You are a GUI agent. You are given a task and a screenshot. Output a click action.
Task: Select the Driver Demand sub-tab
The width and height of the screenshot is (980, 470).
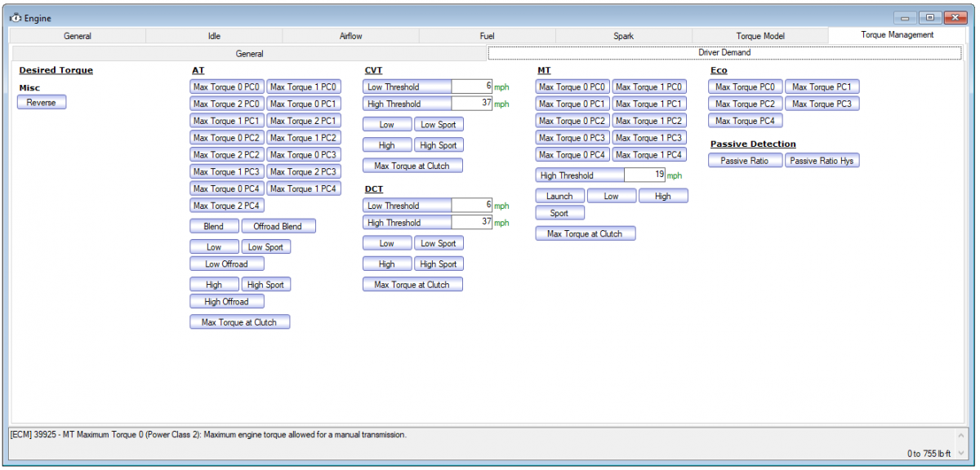coord(724,52)
